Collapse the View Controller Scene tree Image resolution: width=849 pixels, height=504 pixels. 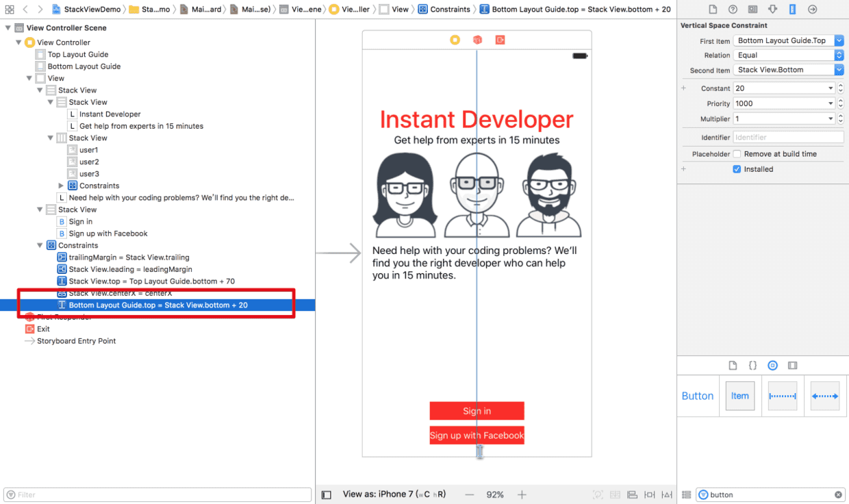point(8,28)
